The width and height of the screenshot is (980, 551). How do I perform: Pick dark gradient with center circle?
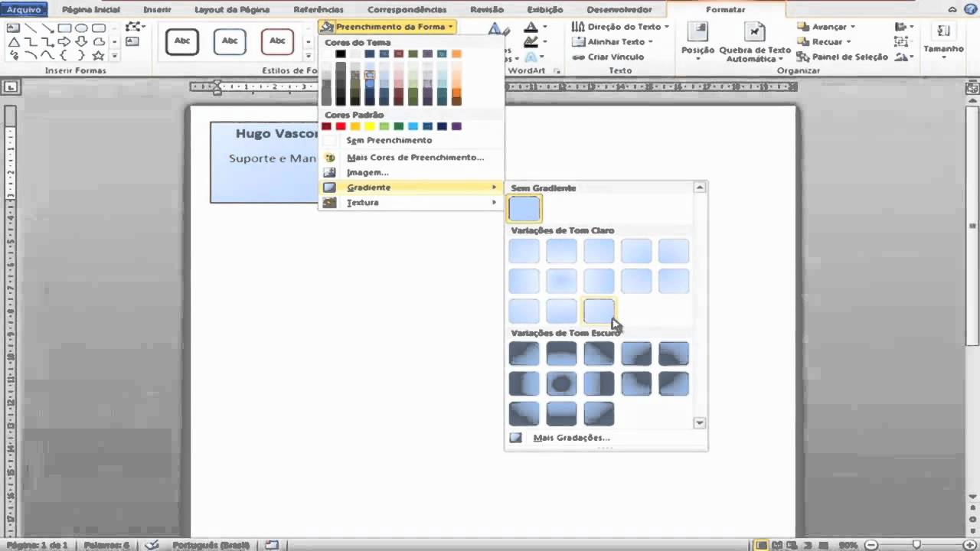(x=562, y=383)
